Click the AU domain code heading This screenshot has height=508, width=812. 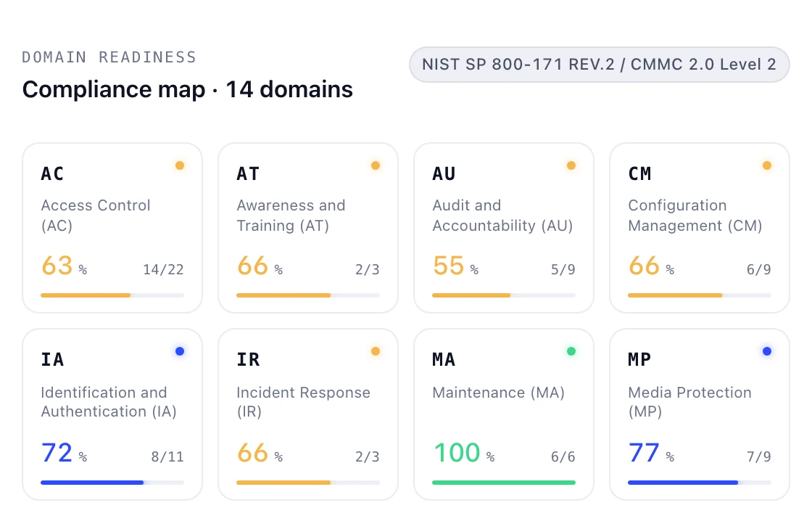click(444, 173)
